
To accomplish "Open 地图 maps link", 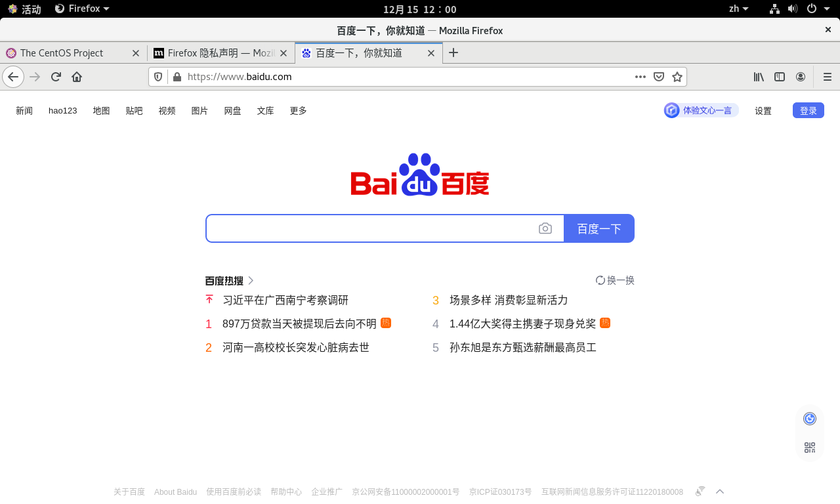I will [x=102, y=111].
